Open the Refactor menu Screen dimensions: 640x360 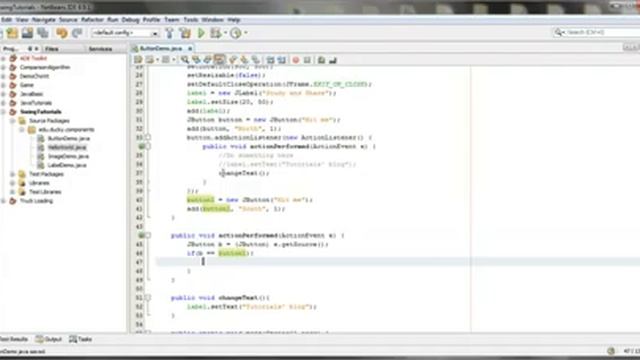pyautogui.click(x=92, y=20)
